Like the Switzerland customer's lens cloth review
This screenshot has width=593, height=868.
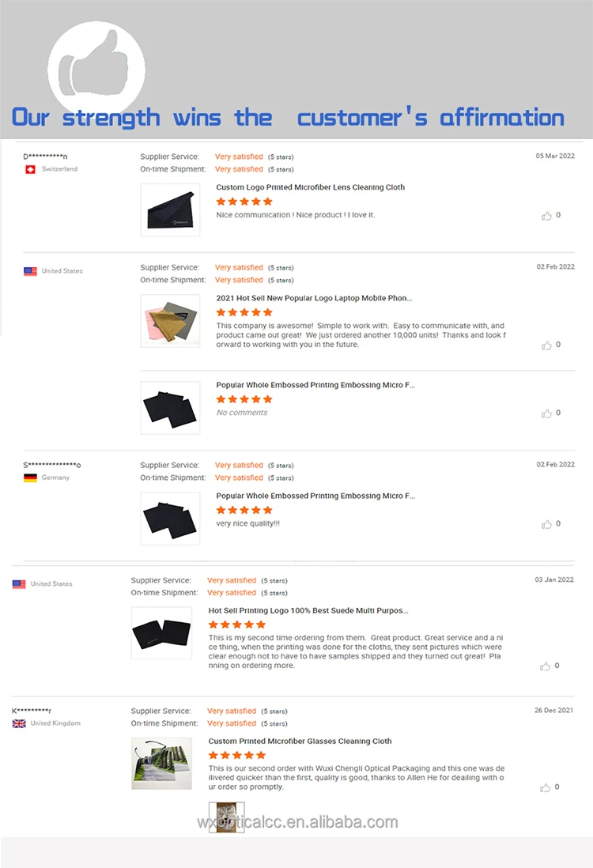point(546,216)
